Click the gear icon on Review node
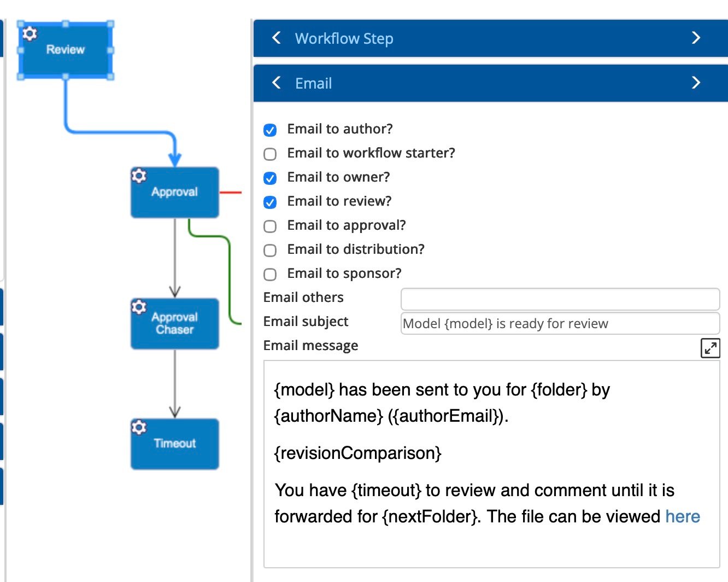 click(x=30, y=34)
